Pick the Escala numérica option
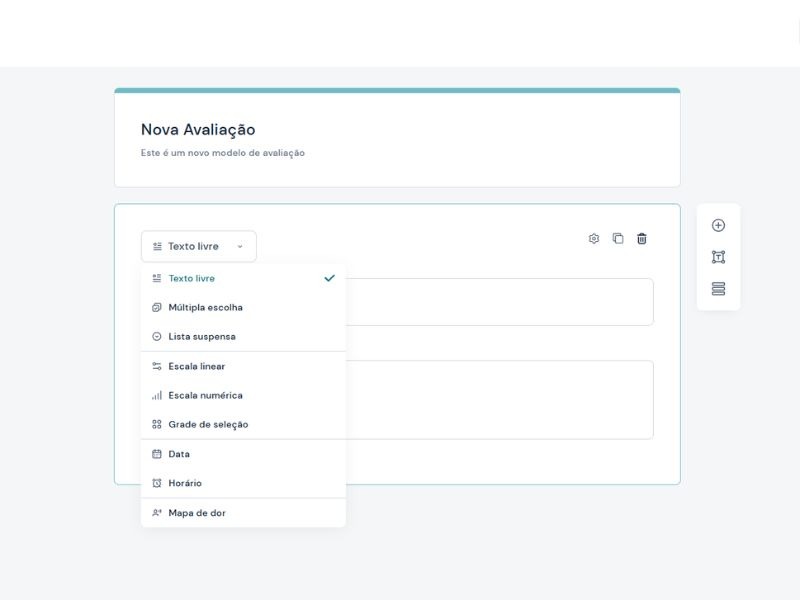Image resolution: width=800 pixels, height=600 pixels. click(205, 395)
